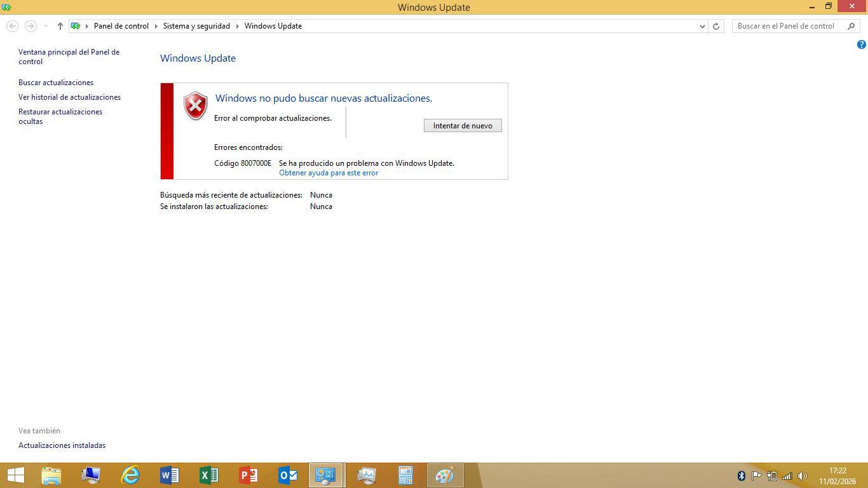Open Microsoft Word from the taskbar

[x=169, y=475]
